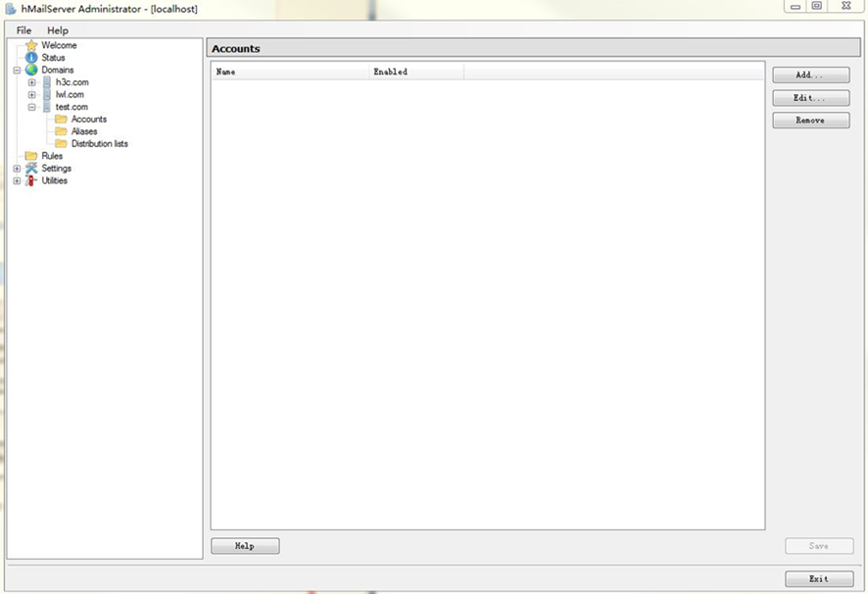Viewport: 868px width, 594px height.
Task: Click the Help button below the list
Action: point(245,546)
